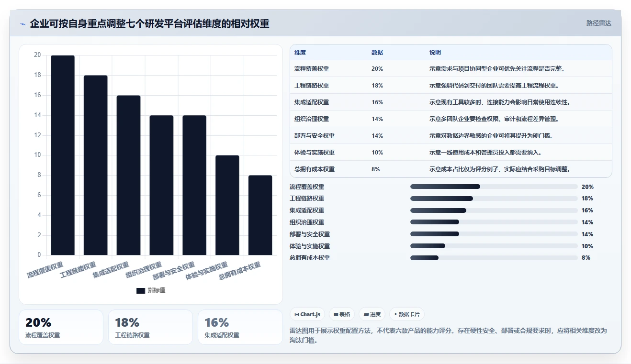Click 组织治理权重 in the table
This screenshot has height=364, width=631.
click(312, 119)
